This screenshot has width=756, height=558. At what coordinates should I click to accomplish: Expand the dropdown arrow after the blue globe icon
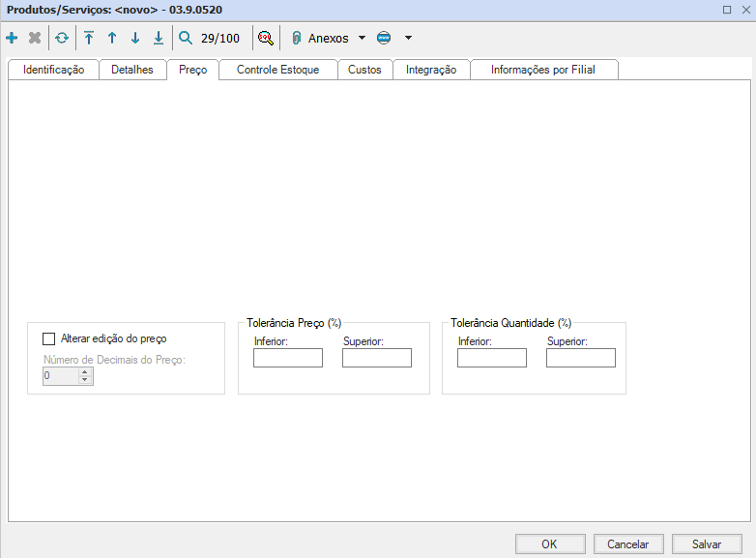[x=408, y=39]
